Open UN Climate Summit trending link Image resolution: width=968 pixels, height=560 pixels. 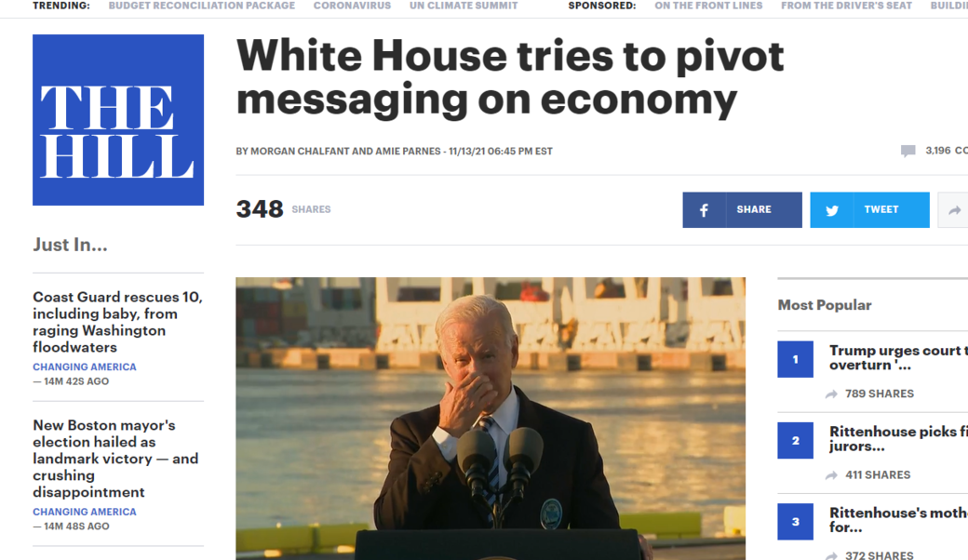click(464, 6)
